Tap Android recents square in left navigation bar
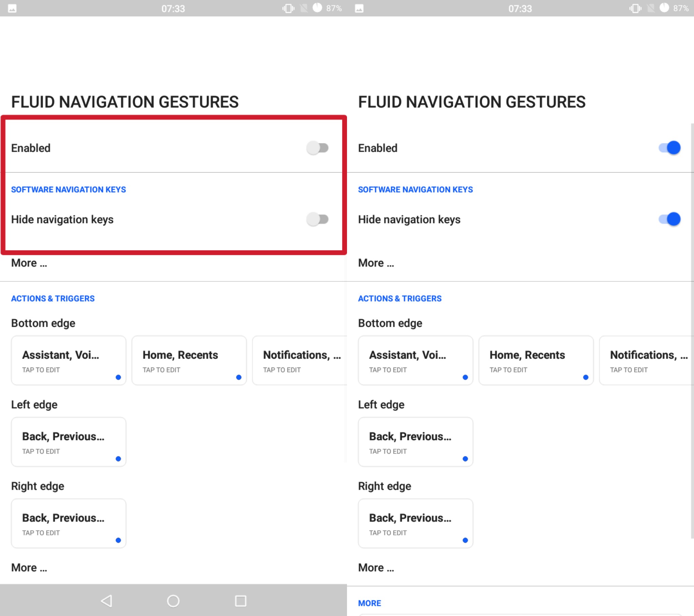The image size is (694, 616). pos(241,601)
